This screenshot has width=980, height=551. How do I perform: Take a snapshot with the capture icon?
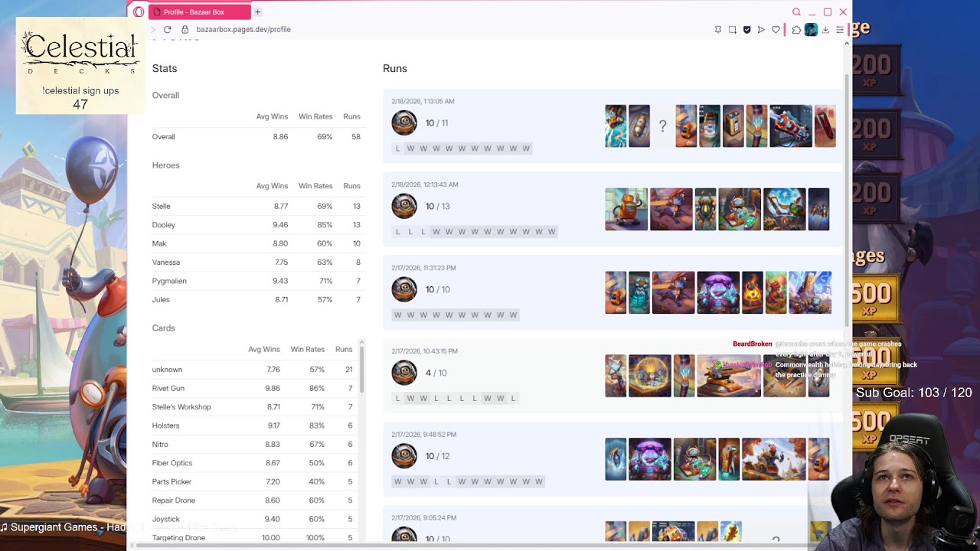[732, 29]
